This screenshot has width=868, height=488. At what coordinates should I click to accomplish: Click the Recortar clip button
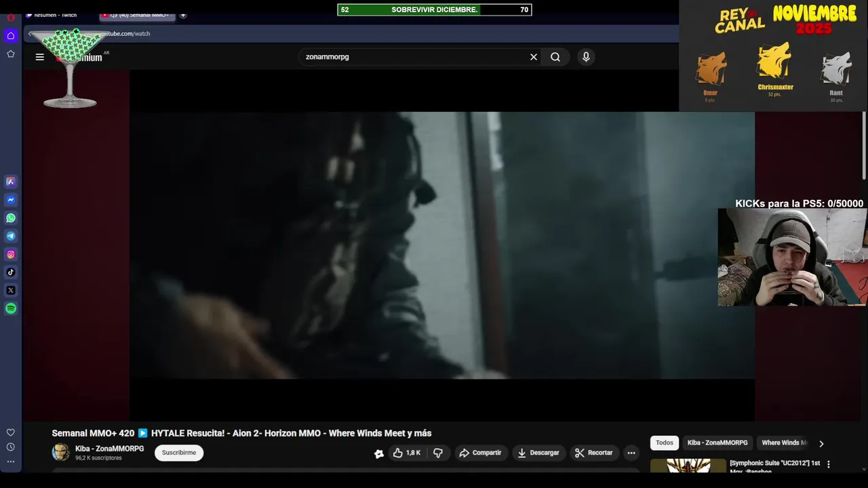click(593, 453)
